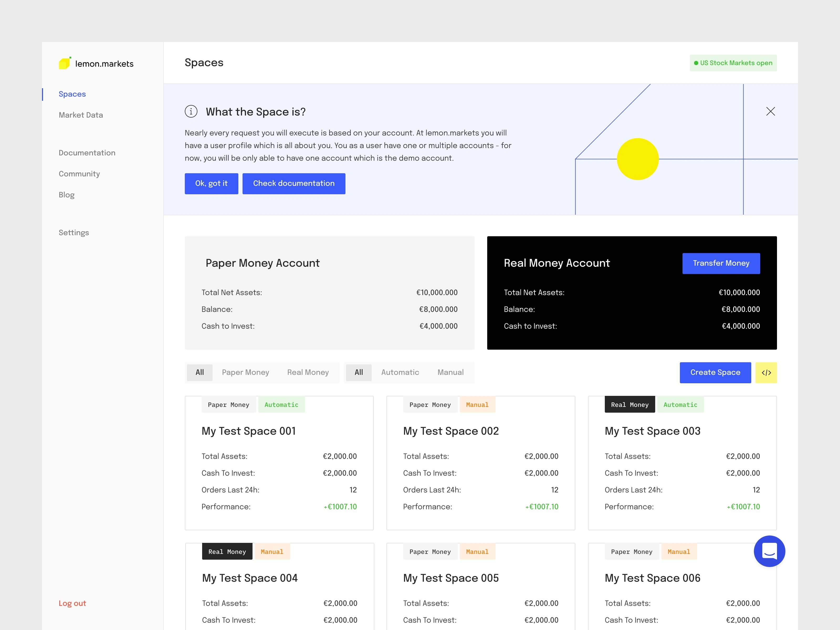Viewport: 840px width, 630px height.
Task: Open Documentation from the sidebar
Action: click(x=87, y=153)
